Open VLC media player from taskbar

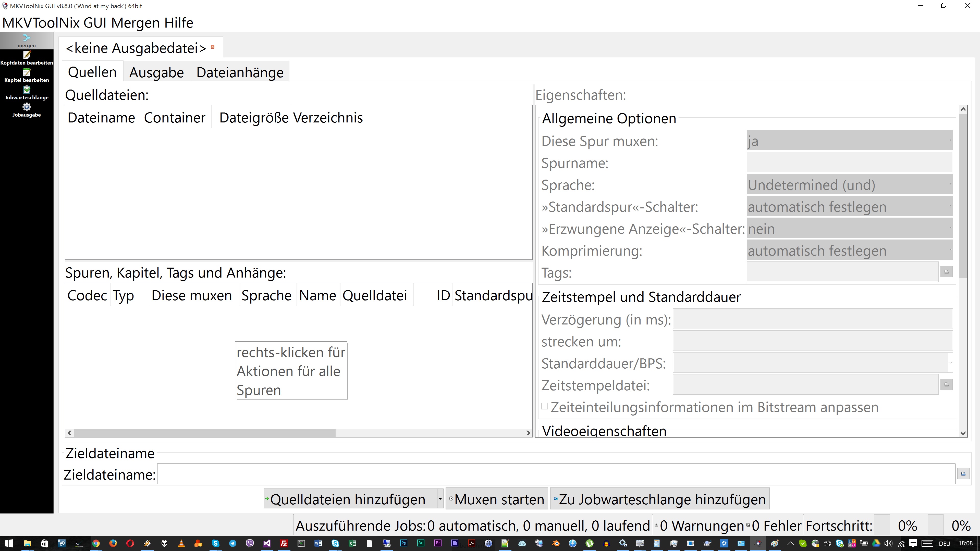pyautogui.click(x=181, y=543)
